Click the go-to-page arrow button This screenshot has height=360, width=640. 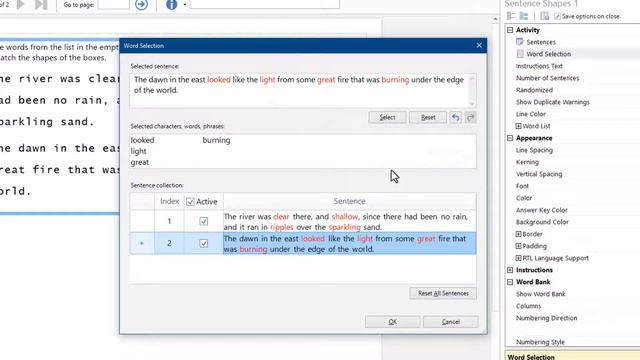coord(142,4)
